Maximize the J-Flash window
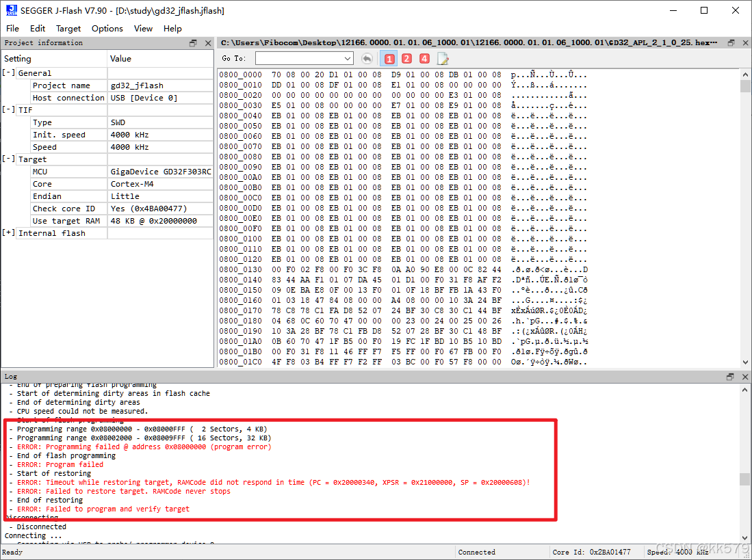Viewport: 752px width, 560px height. tap(704, 10)
